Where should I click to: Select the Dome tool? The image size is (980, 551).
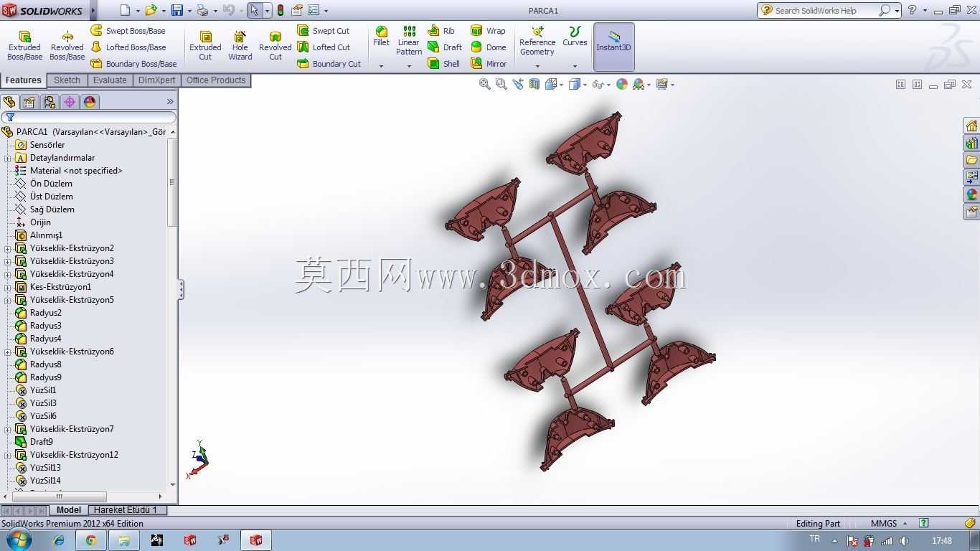[488, 47]
